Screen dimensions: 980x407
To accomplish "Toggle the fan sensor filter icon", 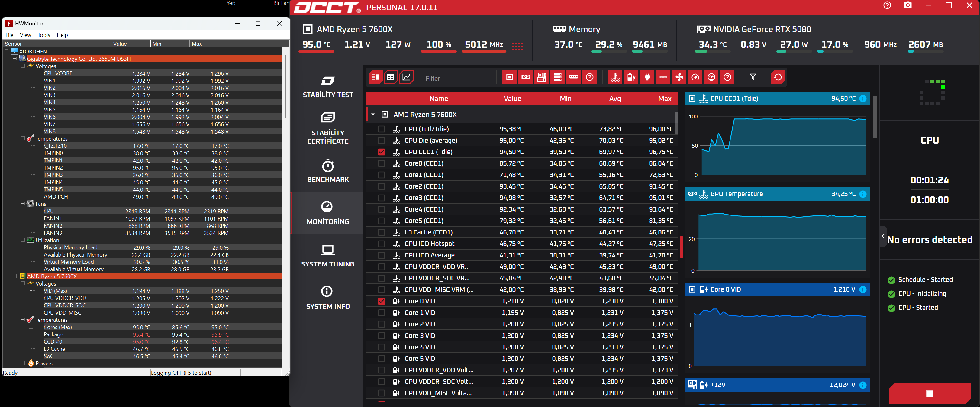I will (679, 77).
